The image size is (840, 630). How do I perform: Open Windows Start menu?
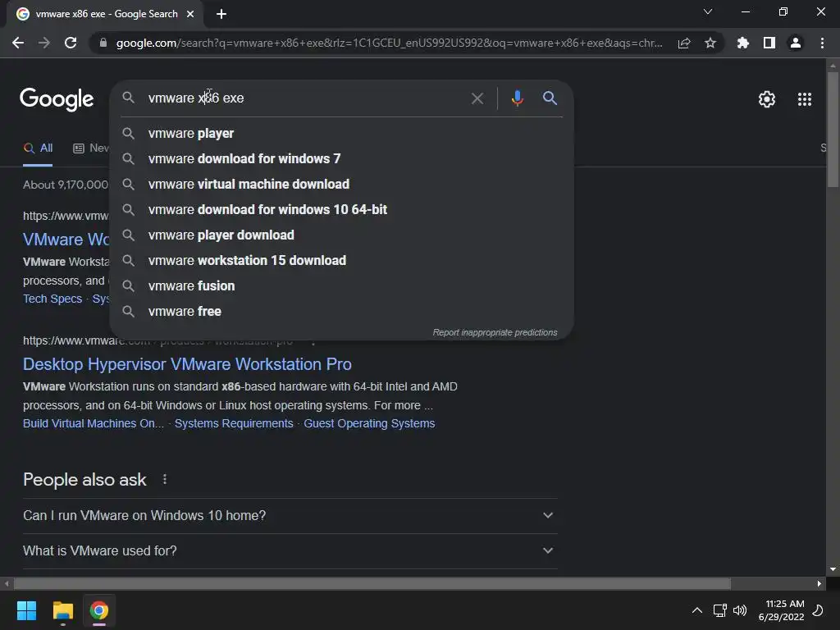pyautogui.click(x=26, y=610)
